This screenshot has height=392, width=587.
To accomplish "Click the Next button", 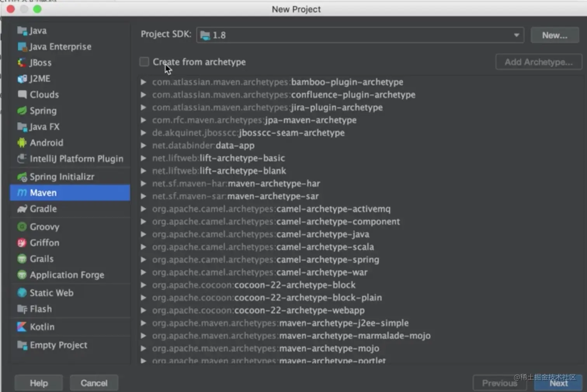I will click(558, 383).
